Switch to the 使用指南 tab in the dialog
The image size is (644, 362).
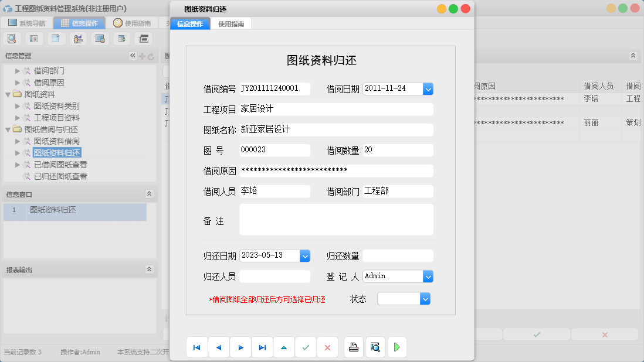pos(231,24)
